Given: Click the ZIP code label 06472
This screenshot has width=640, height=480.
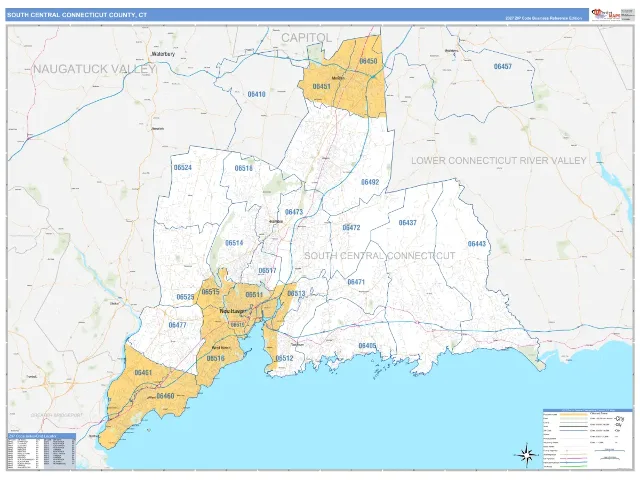Looking at the screenshot, I should tap(351, 228).
